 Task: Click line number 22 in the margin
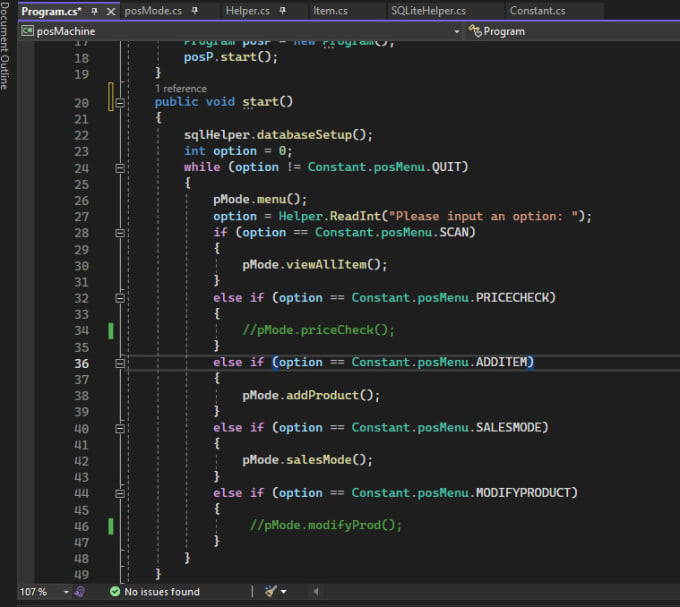pos(82,136)
